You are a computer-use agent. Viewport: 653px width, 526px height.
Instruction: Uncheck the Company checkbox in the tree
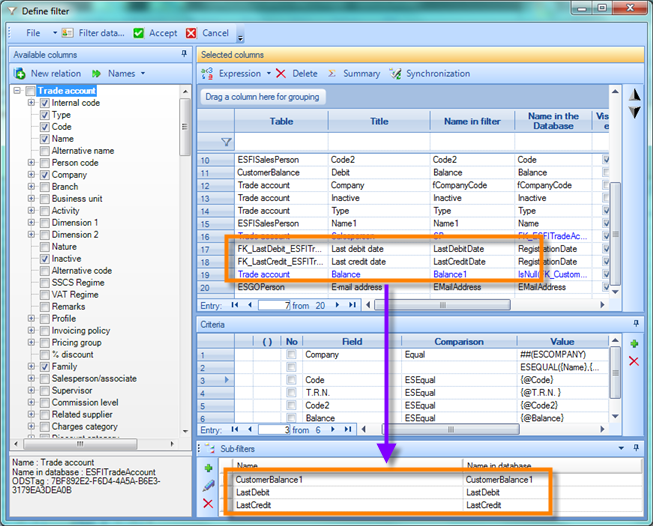point(45,175)
